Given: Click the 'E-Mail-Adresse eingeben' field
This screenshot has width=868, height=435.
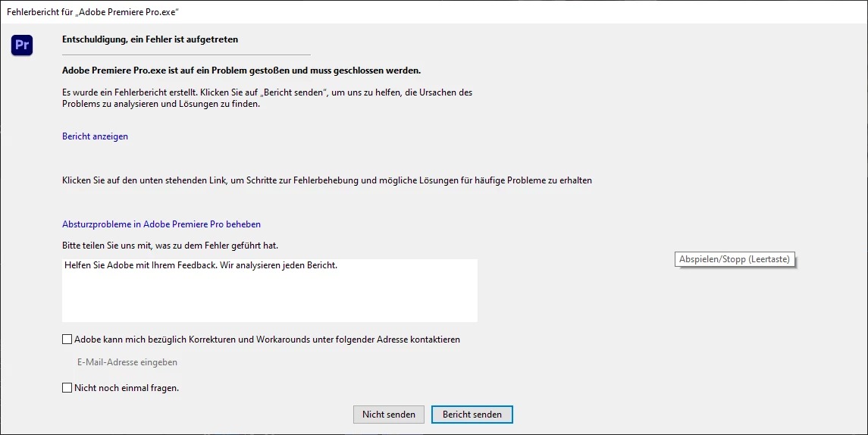Looking at the screenshot, I should point(127,362).
